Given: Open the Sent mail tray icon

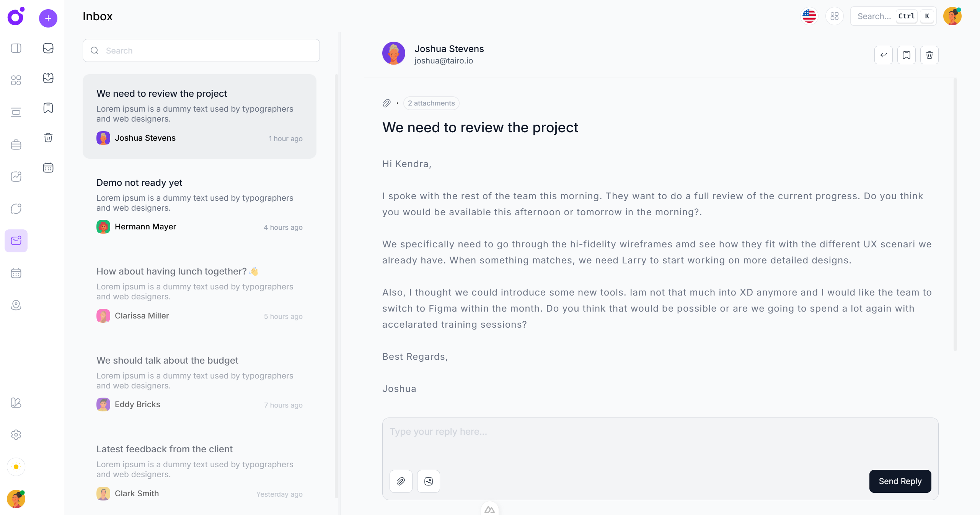Looking at the screenshot, I should (x=48, y=78).
